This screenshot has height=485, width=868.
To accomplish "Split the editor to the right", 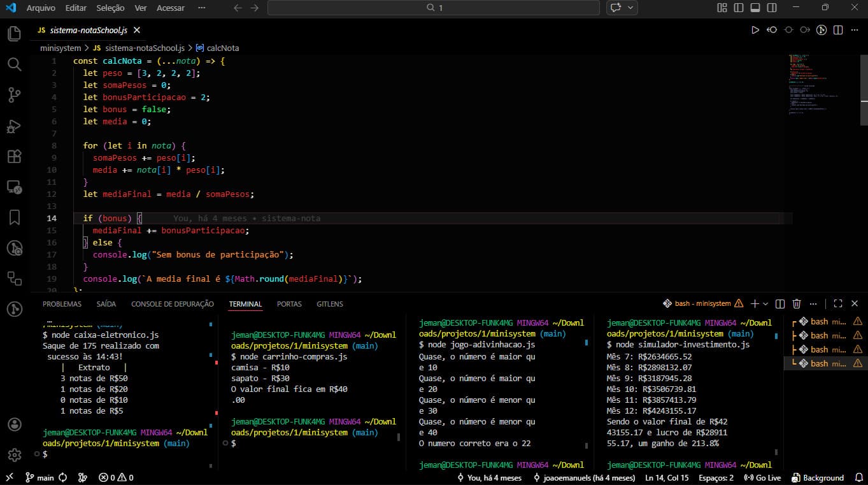I will 838,30.
